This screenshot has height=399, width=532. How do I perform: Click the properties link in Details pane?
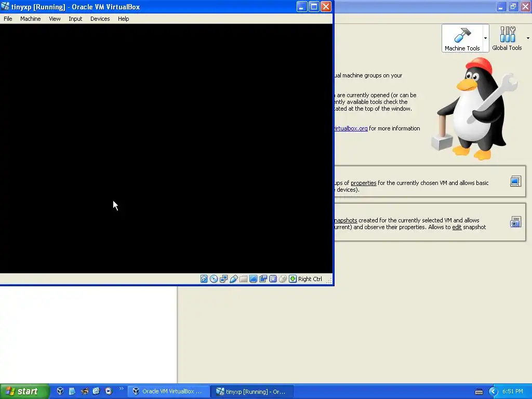coord(363,183)
